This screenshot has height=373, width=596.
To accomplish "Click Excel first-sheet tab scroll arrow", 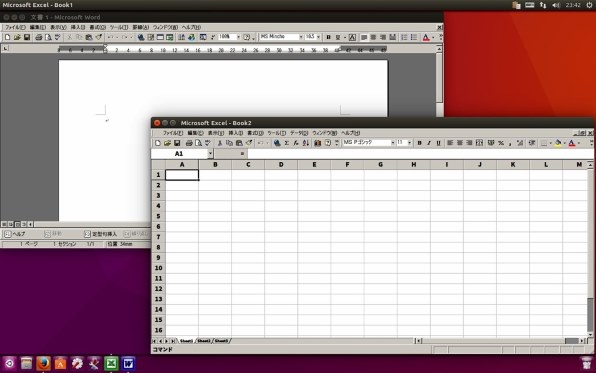I will point(154,341).
